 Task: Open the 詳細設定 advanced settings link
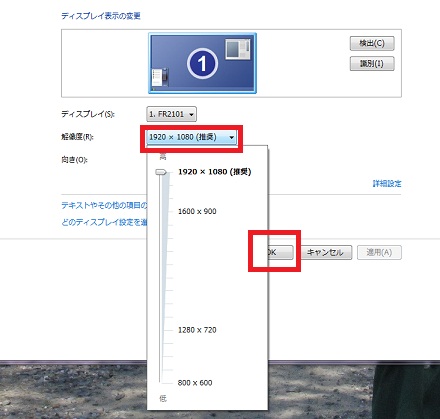[x=387, y=183]
